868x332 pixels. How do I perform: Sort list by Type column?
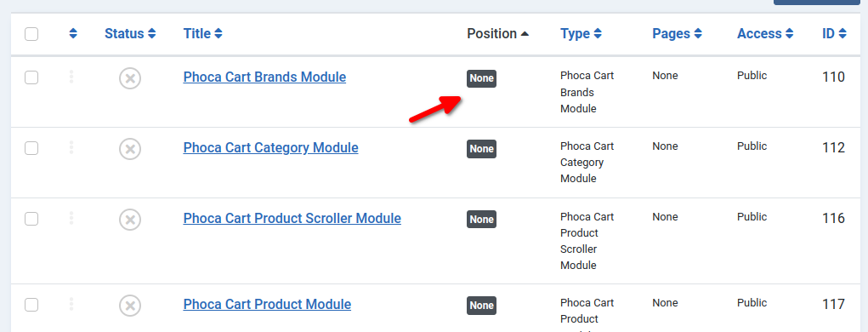point(581,34)
